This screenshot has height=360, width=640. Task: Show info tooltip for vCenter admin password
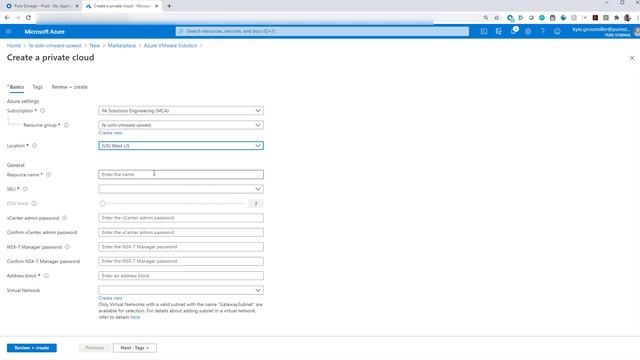point(64,218)
